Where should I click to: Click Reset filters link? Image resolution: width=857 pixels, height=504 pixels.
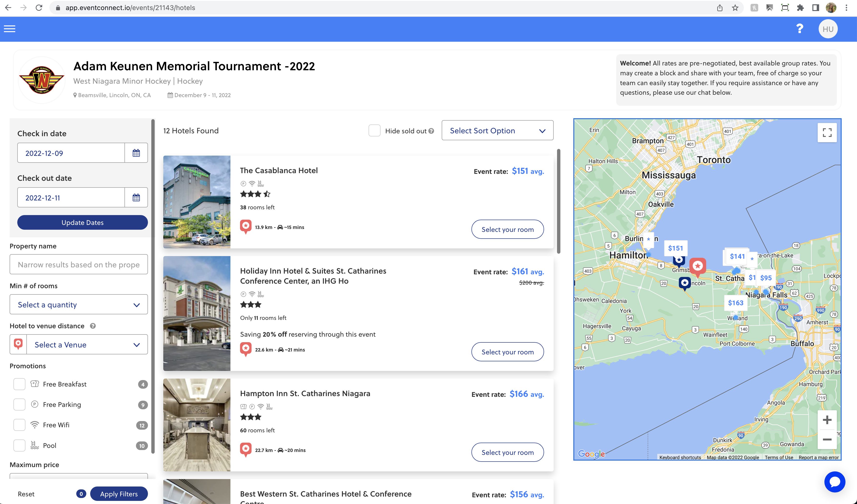coord(26,494)
